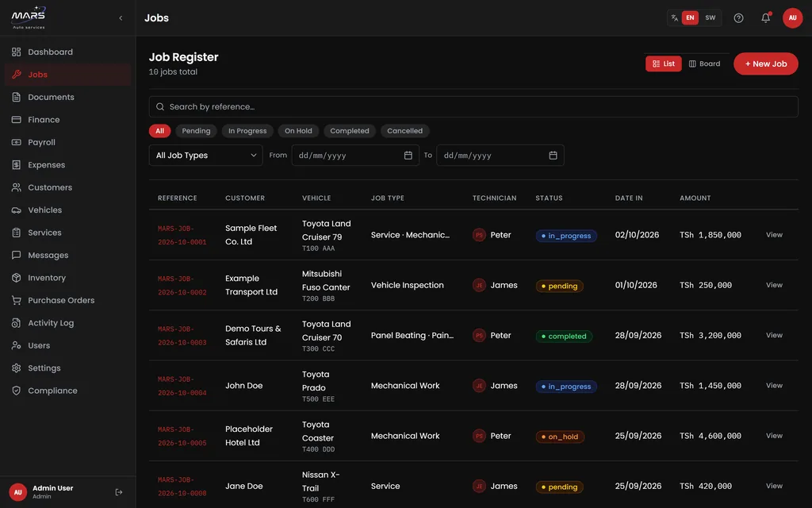Open Settings in the sidebar

68,368
